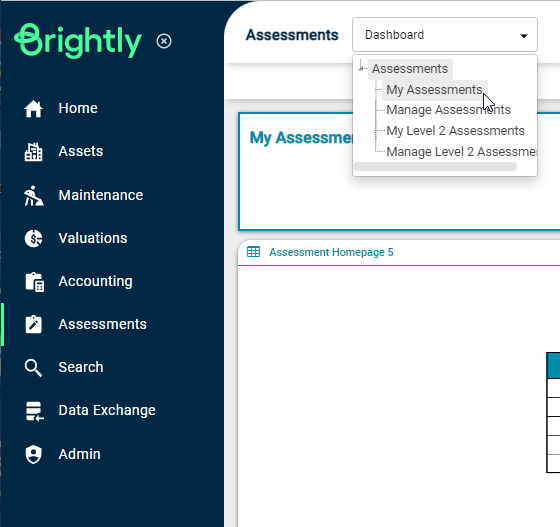Open the Dashboard dropdown arrow

coord(524,35)
